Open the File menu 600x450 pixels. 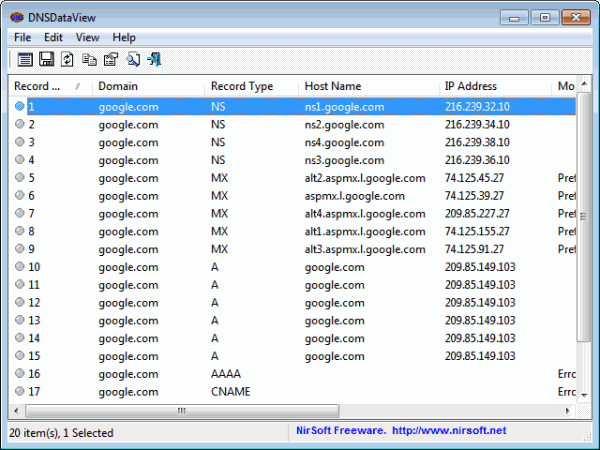pyautogui.click(x=23, y=38)
